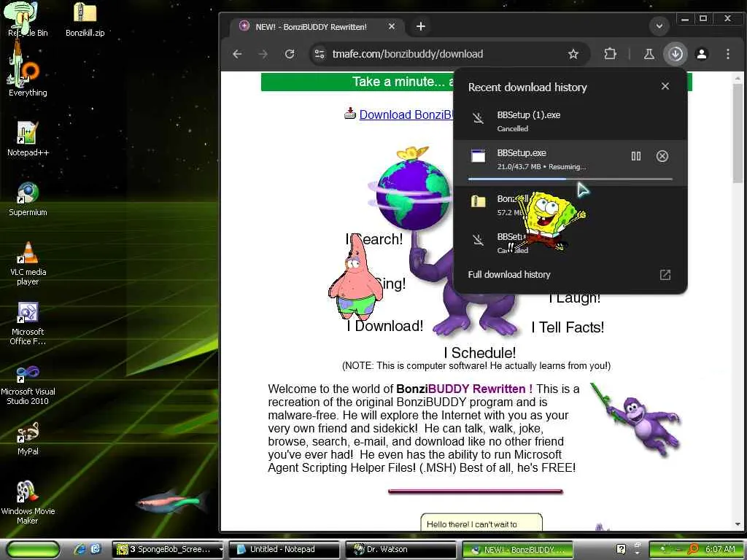Viewport: 747px width, 560px height.
Task: Open full download history in new tab
Action: point(665,275)
